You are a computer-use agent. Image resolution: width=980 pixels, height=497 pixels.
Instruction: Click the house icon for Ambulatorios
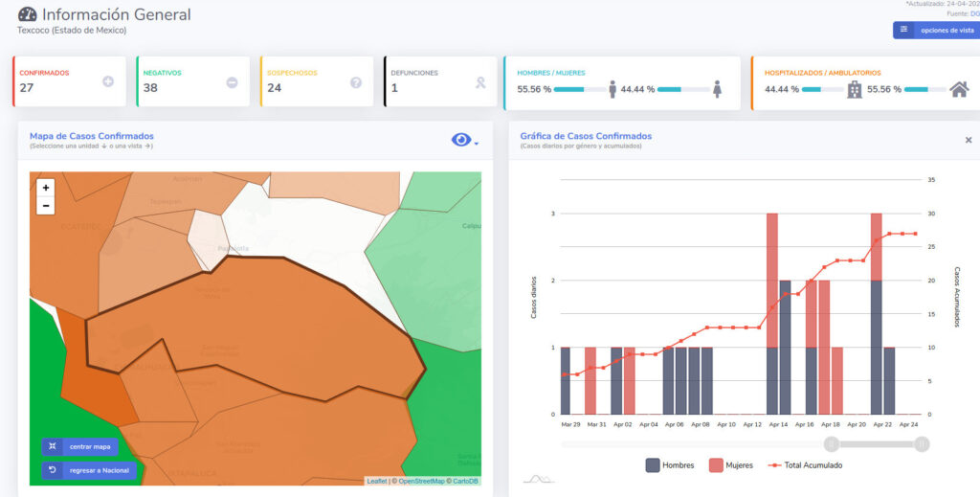959,89
